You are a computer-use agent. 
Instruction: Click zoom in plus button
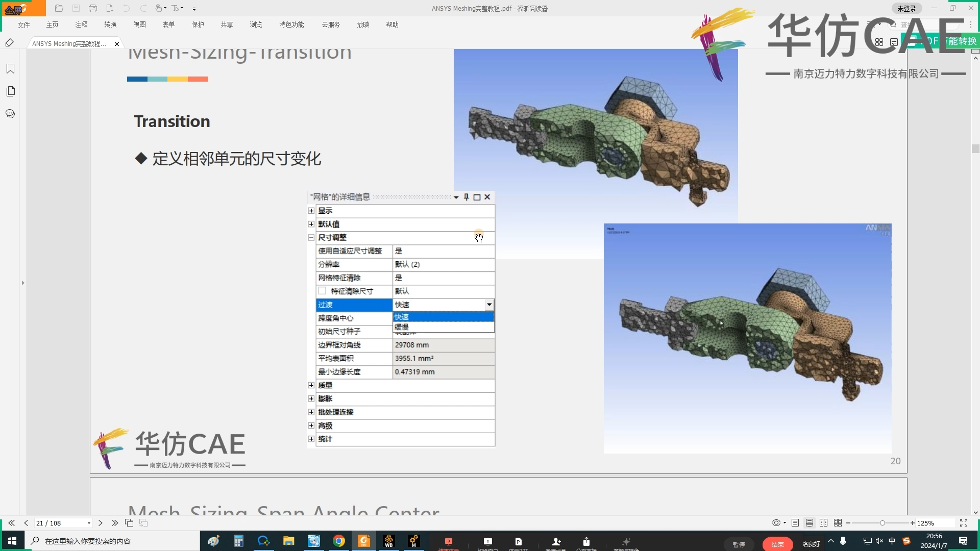[x=913, y=523]
